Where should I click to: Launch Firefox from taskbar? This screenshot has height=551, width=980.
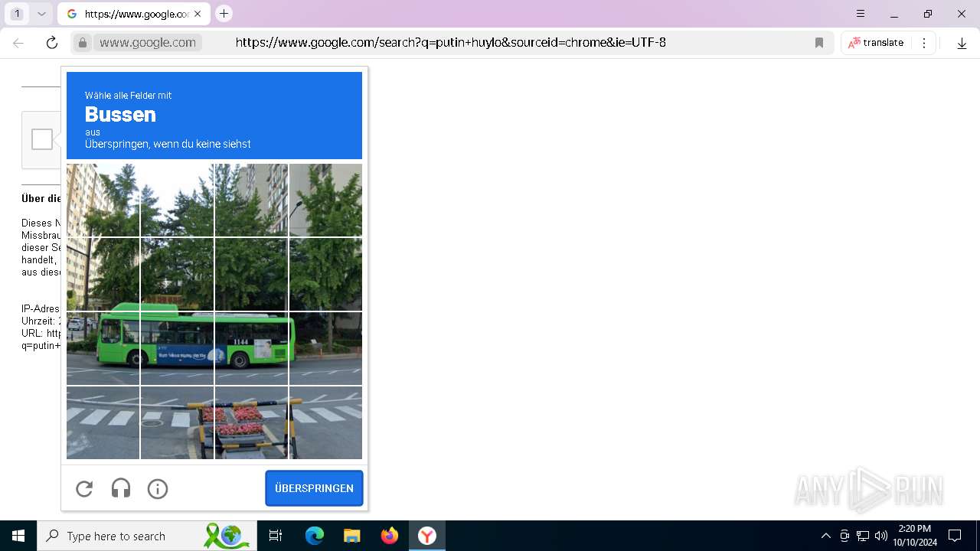(x=390, y=536)
